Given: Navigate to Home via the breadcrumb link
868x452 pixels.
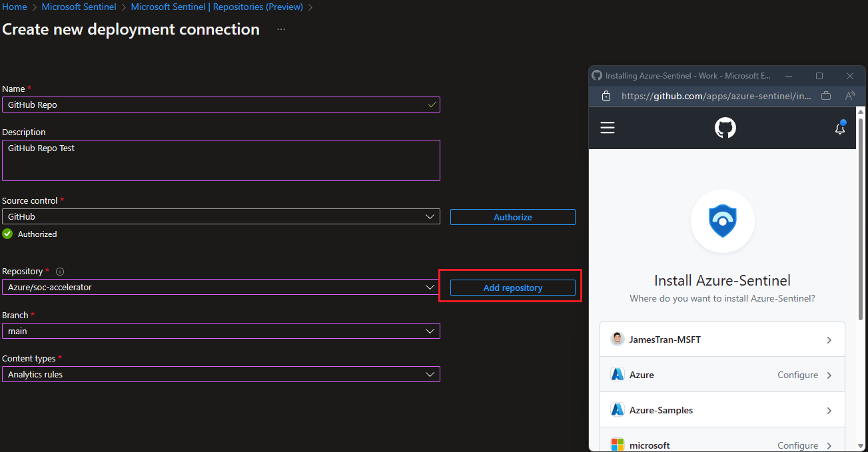Looking at the screenshot, I should [x=14, y=7].
